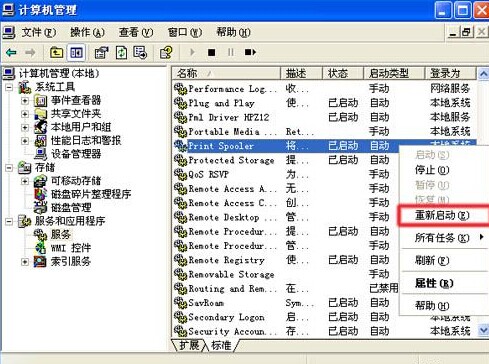This screenshot has height=364, width=489.
Task: Click the Export List toolbar icon
Action: [x=140, y=52]
